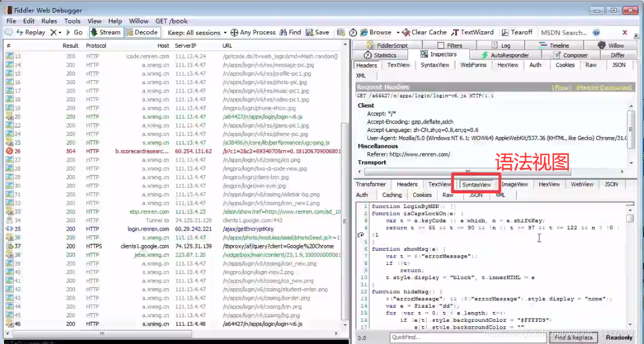This screenshot has width=644, height=344.
Task: Switch to the Differ tab
Action: (x=617, y=55)
